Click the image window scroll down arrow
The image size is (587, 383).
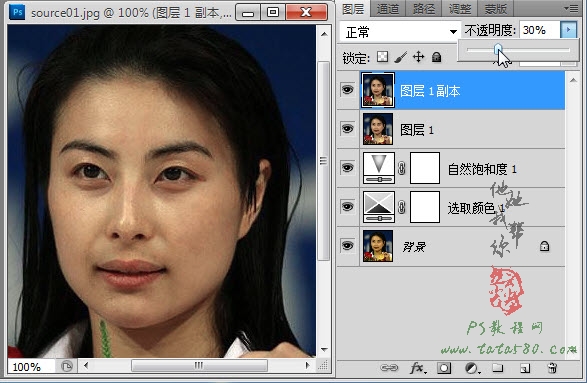click(x=324, y=350)
